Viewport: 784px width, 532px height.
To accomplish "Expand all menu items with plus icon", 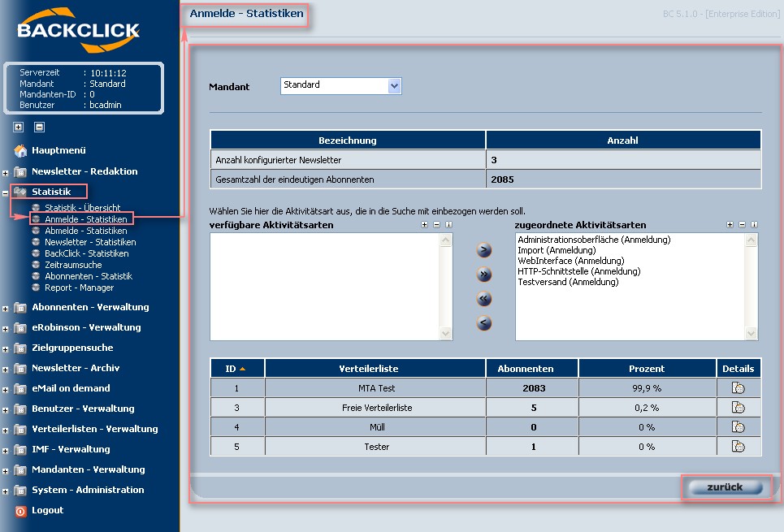I will (x=19, y=127).
